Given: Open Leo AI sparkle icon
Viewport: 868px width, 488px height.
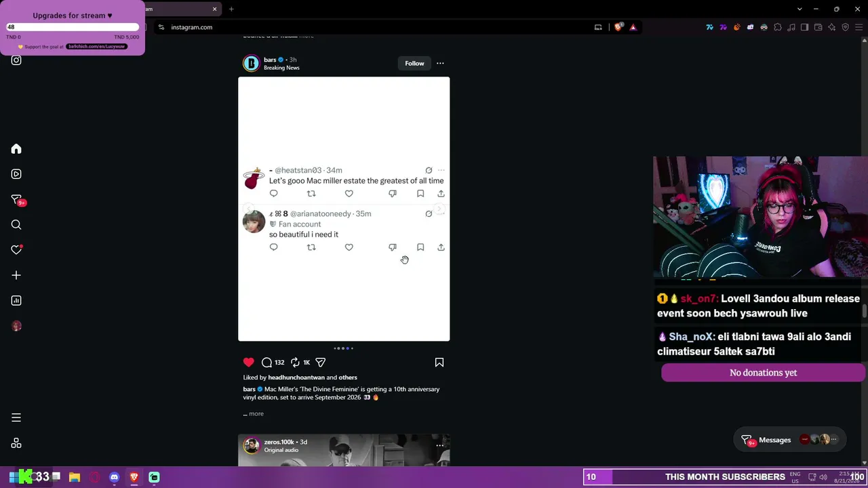Looking at the screenshot, I should [x=831, y=27].
